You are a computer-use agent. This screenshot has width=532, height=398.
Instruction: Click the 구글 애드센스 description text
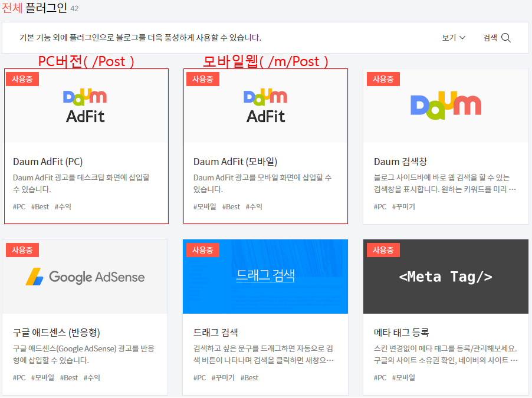(84, 354)
